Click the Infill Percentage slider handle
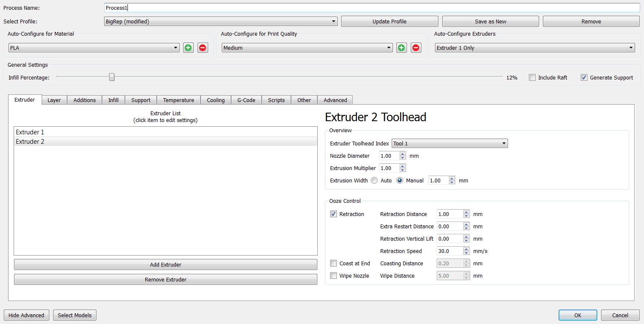644x324 pixels. click(112, 77)
